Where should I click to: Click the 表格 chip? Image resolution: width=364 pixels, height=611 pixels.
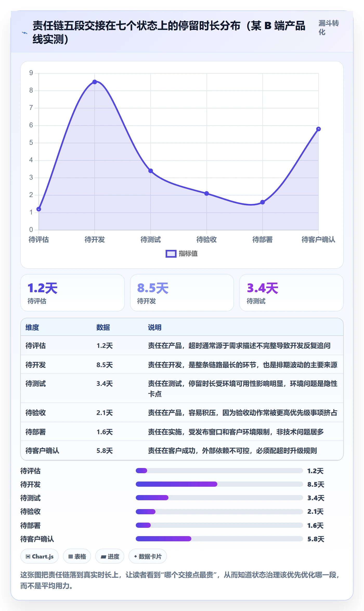pos(77,556)
